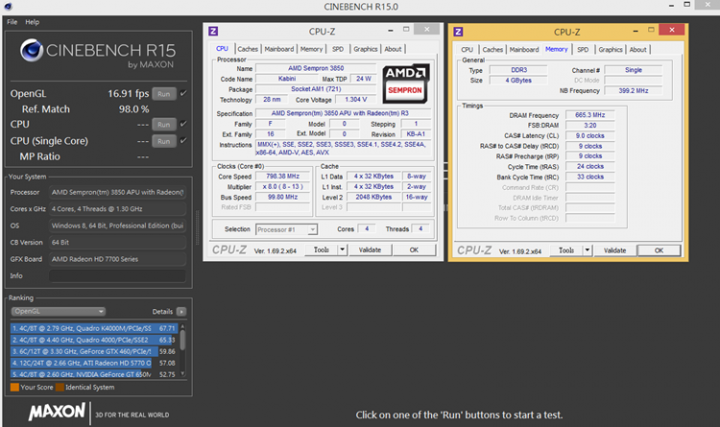
Task: Click the Processor field in Your System
Action: pos(117,192)
